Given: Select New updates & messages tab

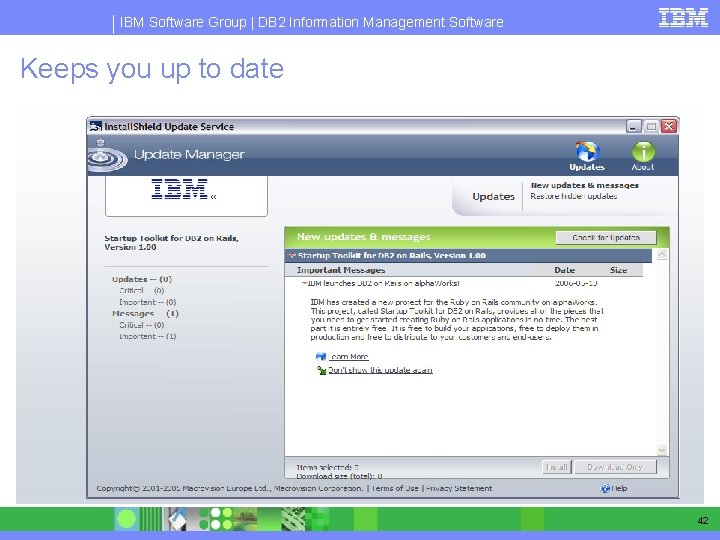Looking at the screenshot, I should tap(585, 186).
